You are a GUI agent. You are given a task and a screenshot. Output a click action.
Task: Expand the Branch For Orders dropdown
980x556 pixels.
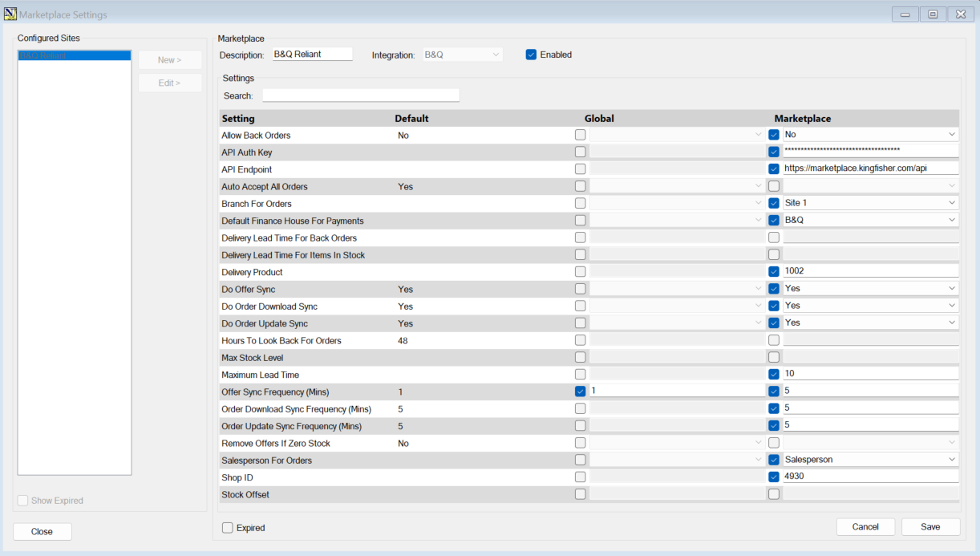pos(951,203)
